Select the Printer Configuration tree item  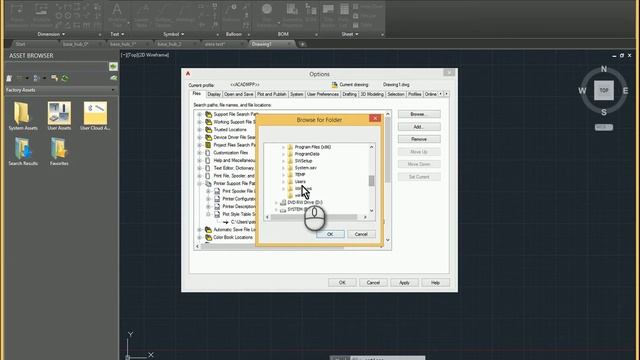[239, 199]
